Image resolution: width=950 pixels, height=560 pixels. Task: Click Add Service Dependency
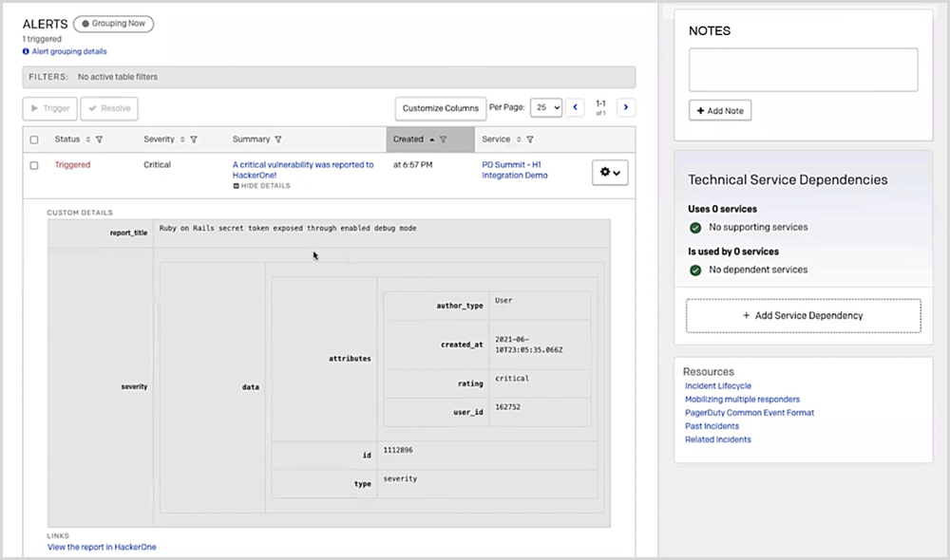coord(803,315)
